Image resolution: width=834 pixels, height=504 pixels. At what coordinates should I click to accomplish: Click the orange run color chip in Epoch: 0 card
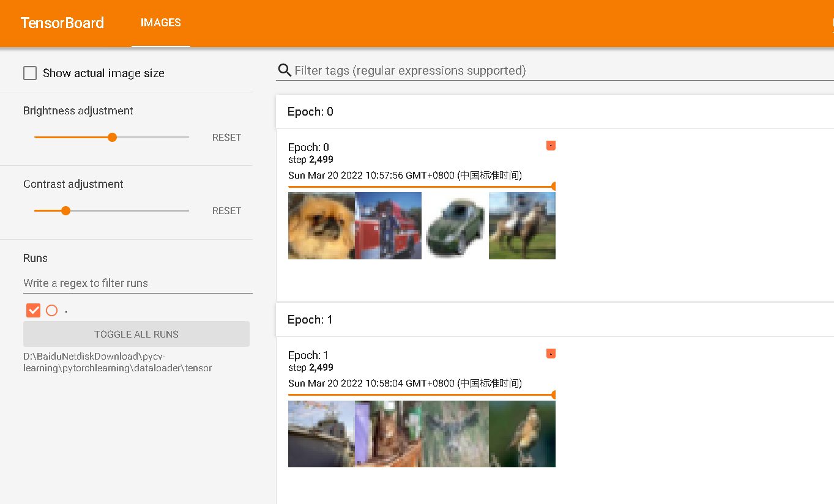551,146
